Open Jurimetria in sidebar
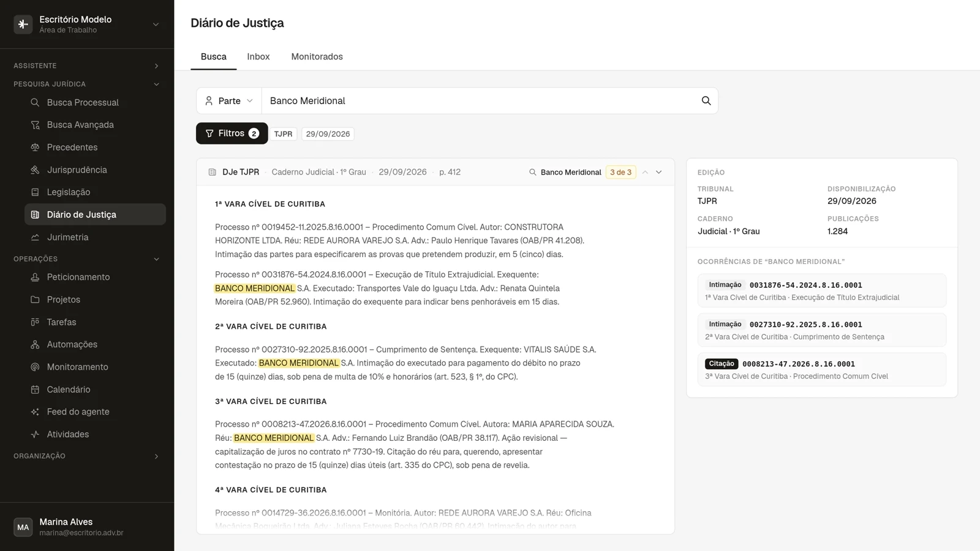 pyautogui.click(x=95, y=237)
